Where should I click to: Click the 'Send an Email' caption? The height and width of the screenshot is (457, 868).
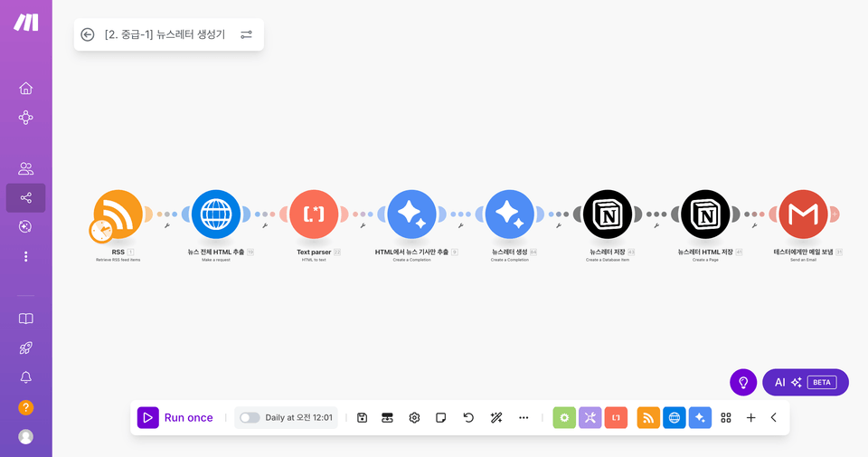click(803, 260)
